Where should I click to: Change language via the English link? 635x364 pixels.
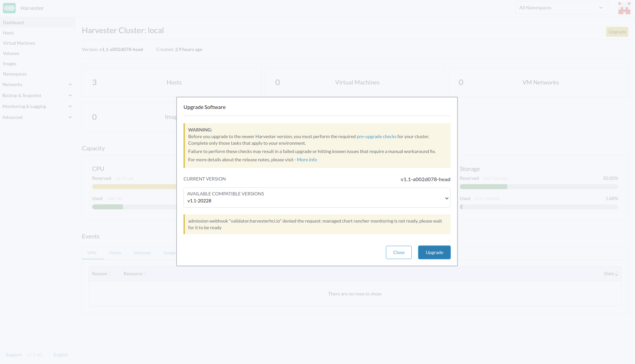pyautogui.click(x=61, y=354)
